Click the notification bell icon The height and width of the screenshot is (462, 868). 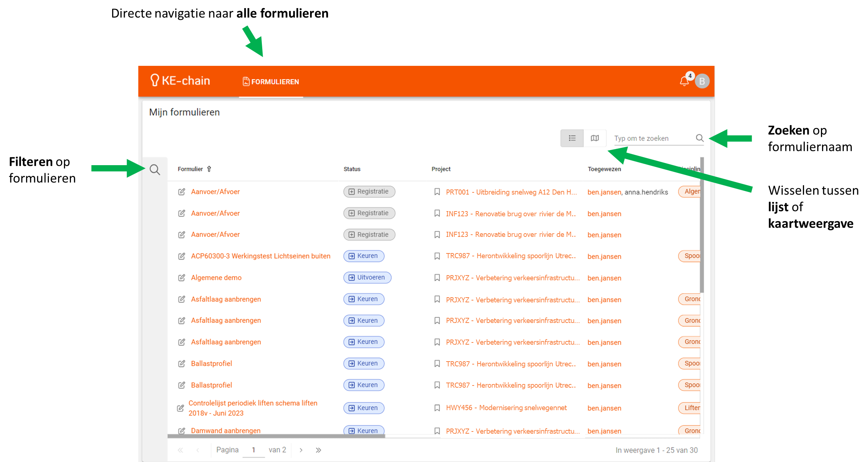click(x=684, y=81)
